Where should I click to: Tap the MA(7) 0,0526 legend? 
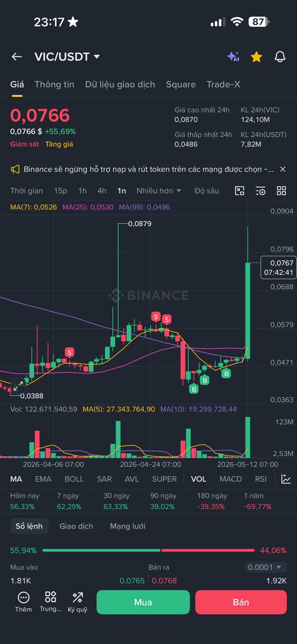(x=33, y=207)
